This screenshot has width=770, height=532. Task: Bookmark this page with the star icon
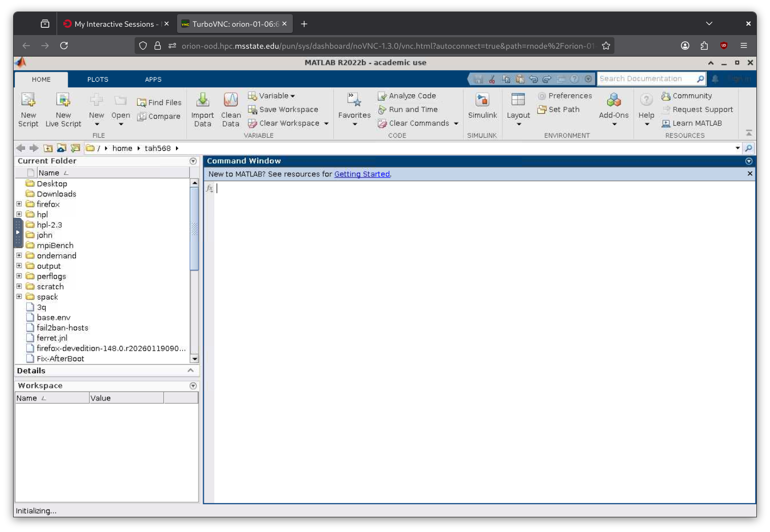coord(606,46)
